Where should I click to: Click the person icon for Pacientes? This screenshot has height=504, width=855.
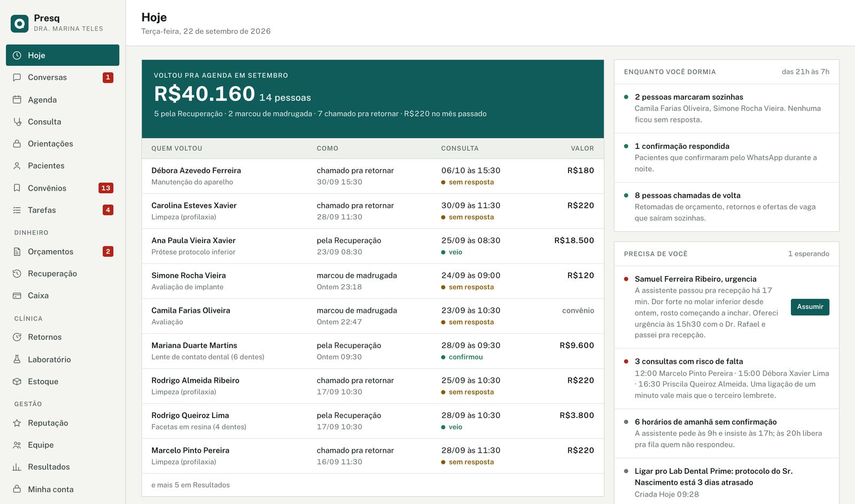pos(17,166)
